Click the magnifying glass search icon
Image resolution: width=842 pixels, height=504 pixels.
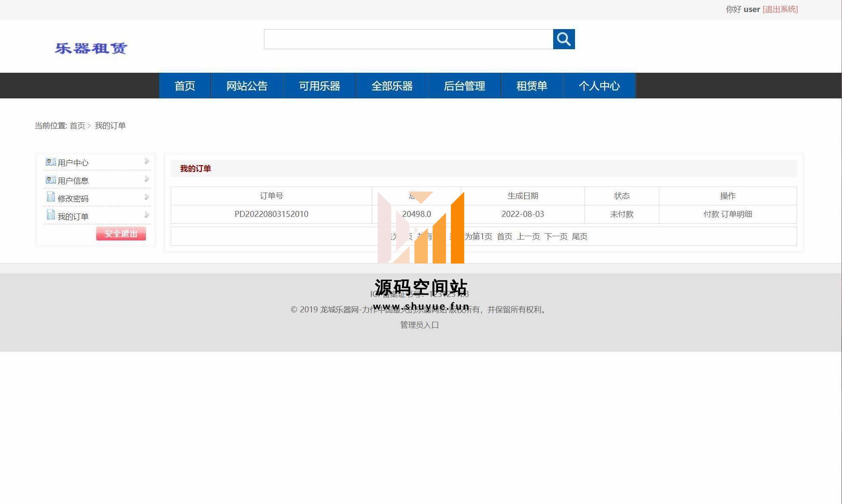point(563,39)
